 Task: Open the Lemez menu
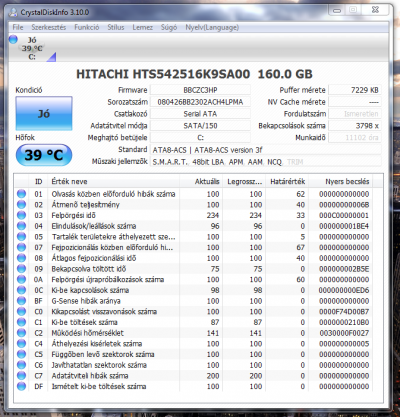coord(142,27)
